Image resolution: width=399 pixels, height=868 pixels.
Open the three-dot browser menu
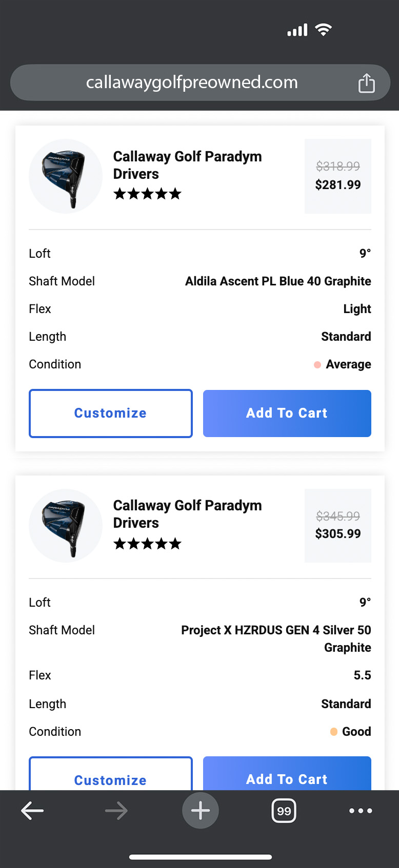360,811
